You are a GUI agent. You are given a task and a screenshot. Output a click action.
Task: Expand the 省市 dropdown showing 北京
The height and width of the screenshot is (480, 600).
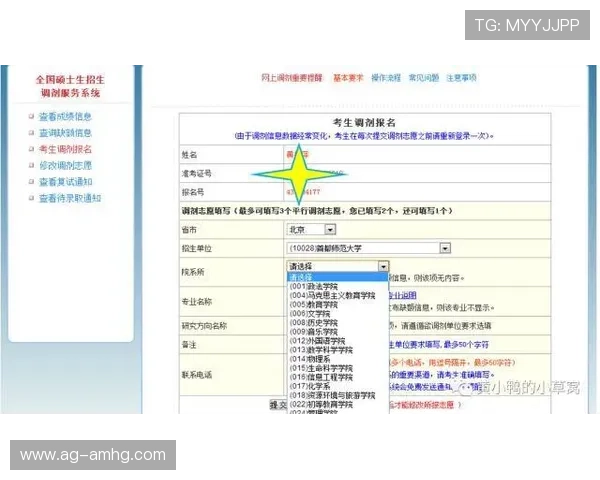pos(330,229)
